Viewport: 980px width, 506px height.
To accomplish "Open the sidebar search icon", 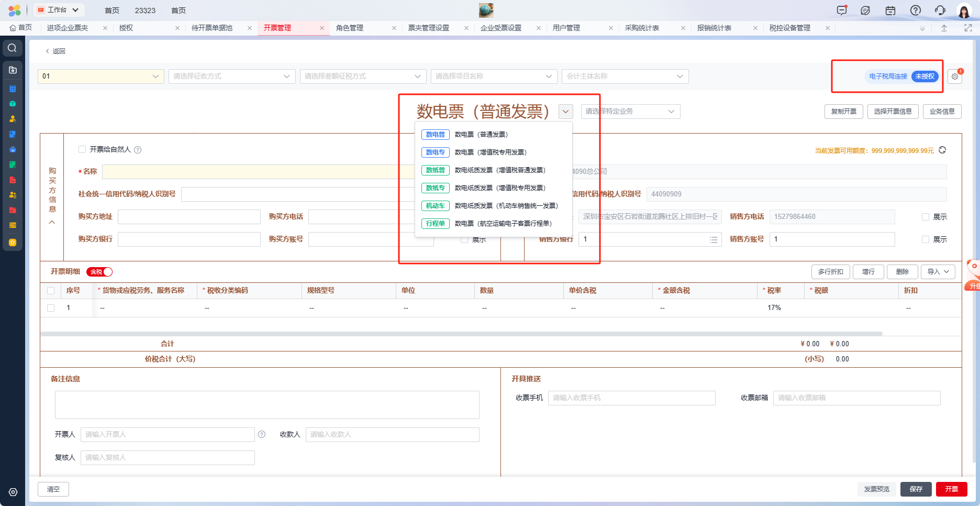I will (x=12, y=48).
